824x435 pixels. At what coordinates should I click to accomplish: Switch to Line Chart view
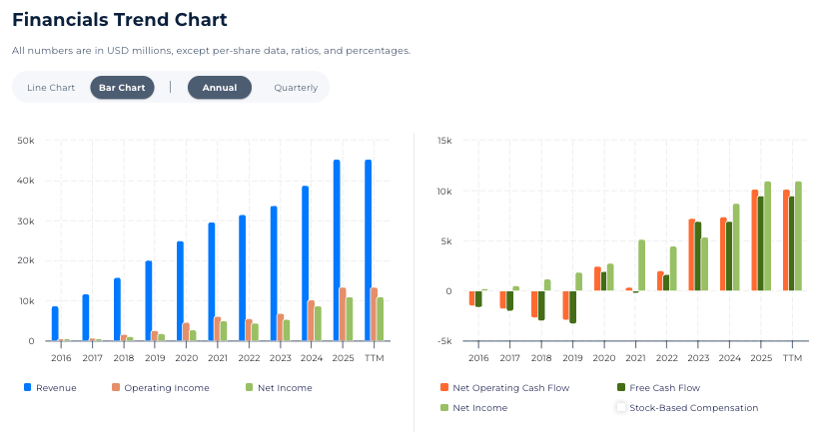click(51, 88)
